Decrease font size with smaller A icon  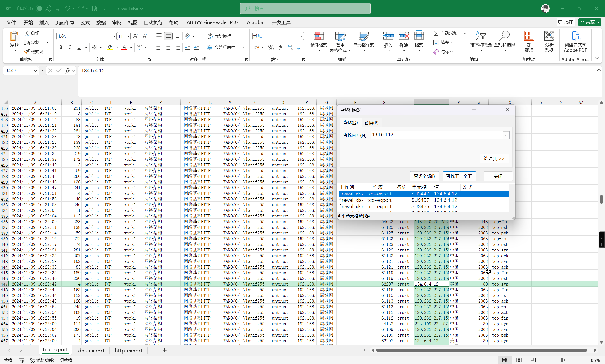pos(145,36)
